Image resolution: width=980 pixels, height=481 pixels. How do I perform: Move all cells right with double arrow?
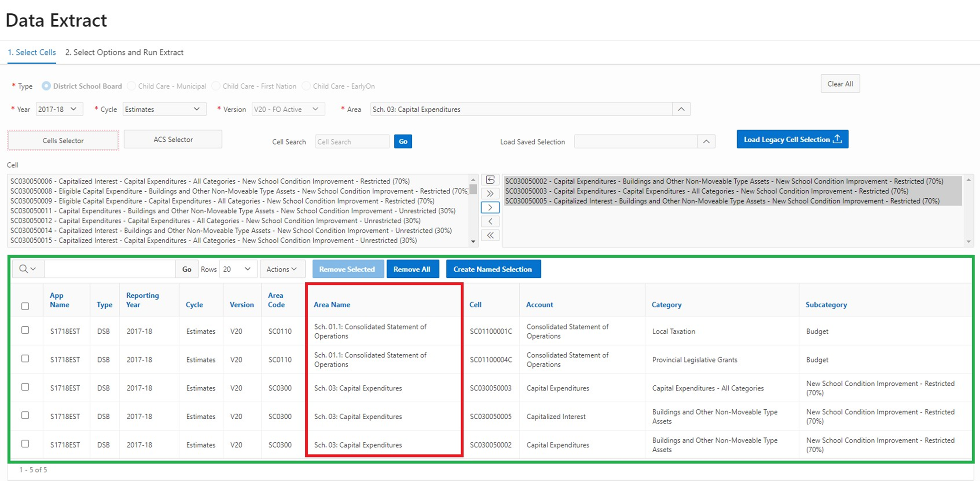pos(490,194)
